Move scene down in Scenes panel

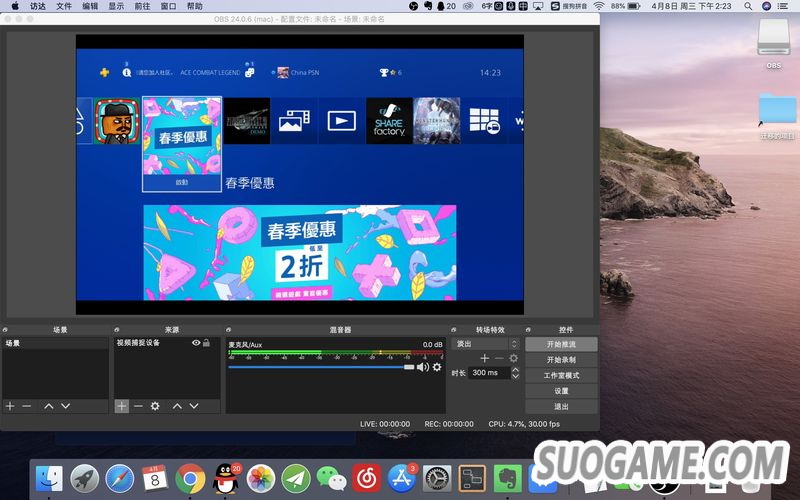coord(65,406)
